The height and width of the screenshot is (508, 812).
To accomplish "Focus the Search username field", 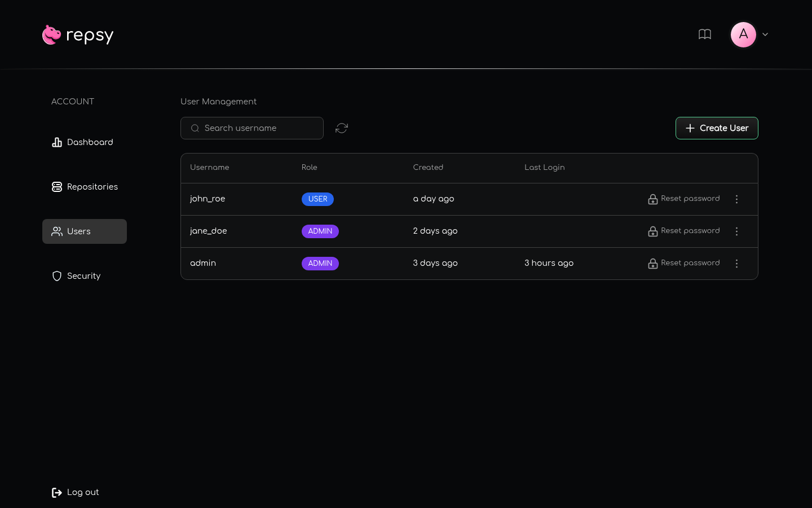I will (x=252, y=128).
